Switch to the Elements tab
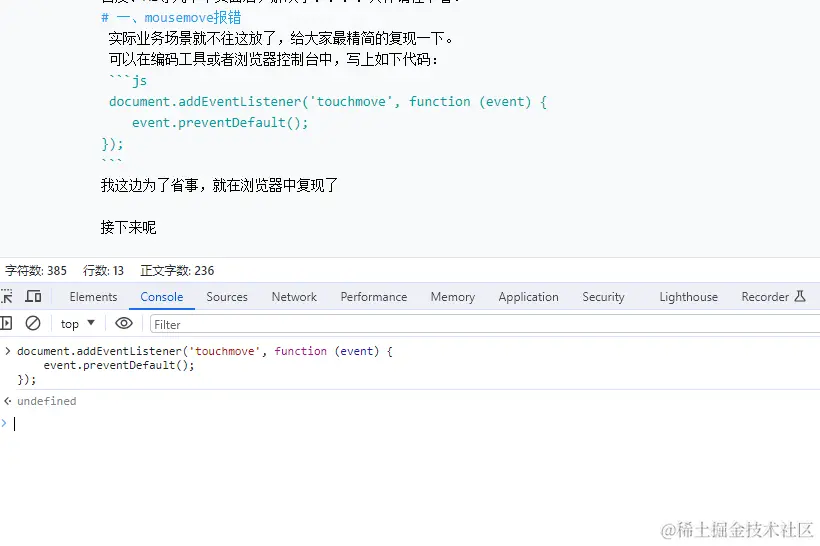The height and width of the screenshot is (546, 820). click(94, 297)
